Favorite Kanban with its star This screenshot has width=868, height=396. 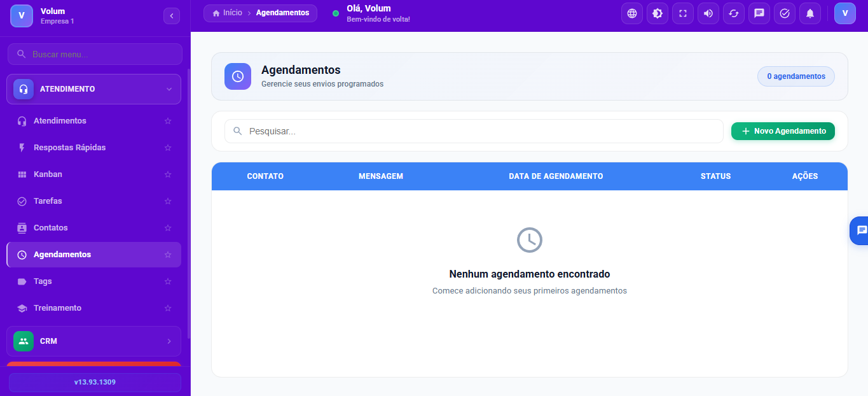click(168, 174)
